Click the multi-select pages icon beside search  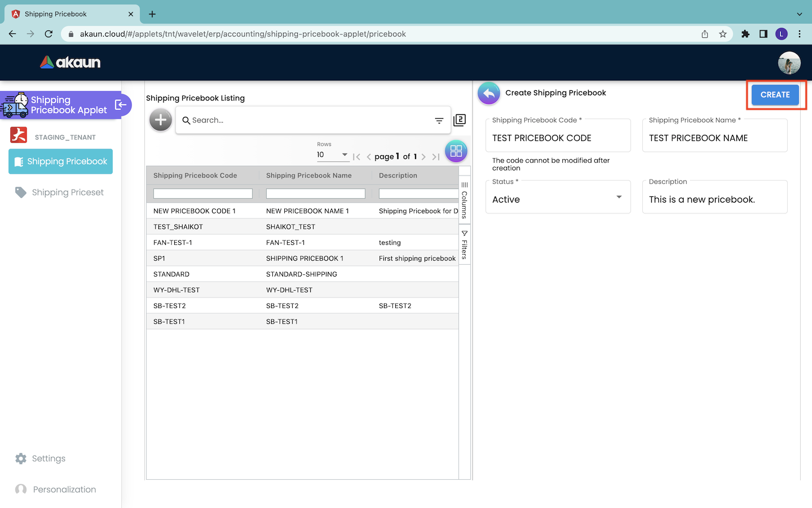tap(460, 120)
